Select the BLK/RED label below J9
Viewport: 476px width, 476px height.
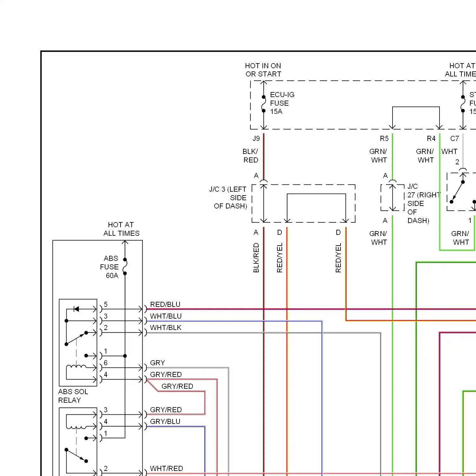(x=250, y=156)
